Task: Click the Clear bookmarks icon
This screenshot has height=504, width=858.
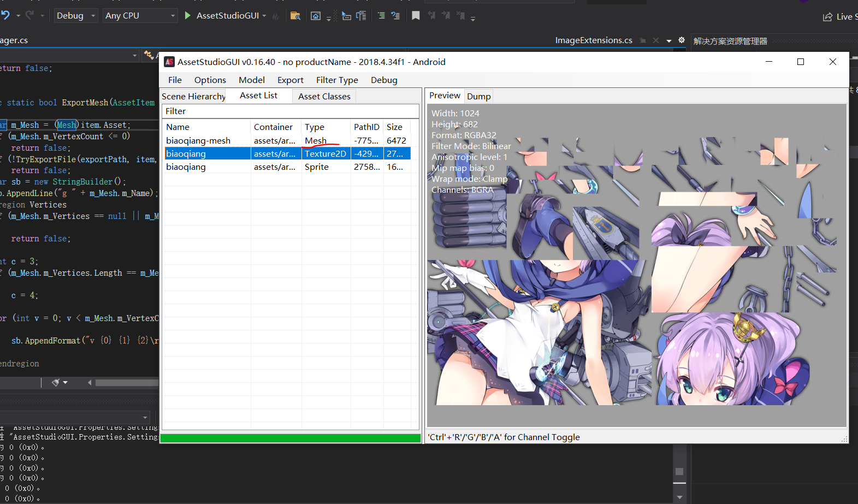Action: 460,16
